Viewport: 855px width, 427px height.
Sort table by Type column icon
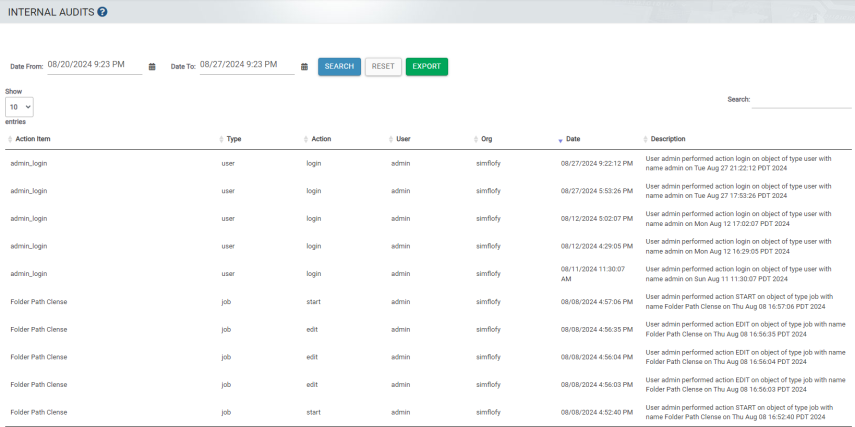221,139
